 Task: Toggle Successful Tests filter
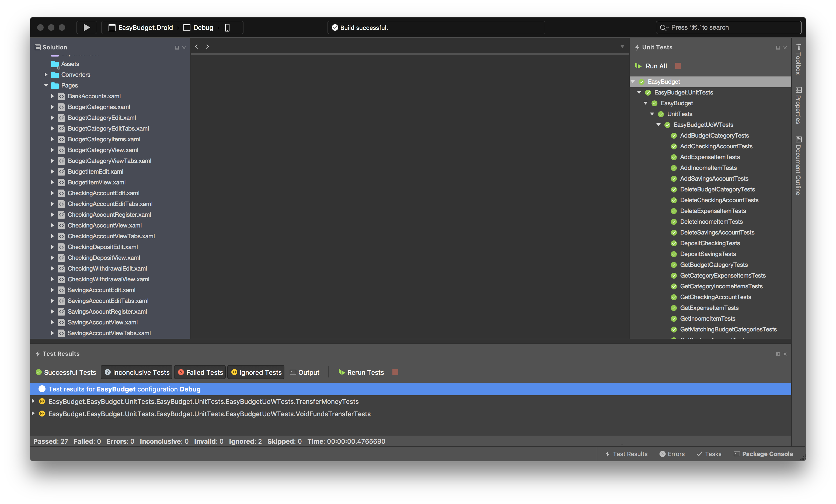[x=66, y=372]
